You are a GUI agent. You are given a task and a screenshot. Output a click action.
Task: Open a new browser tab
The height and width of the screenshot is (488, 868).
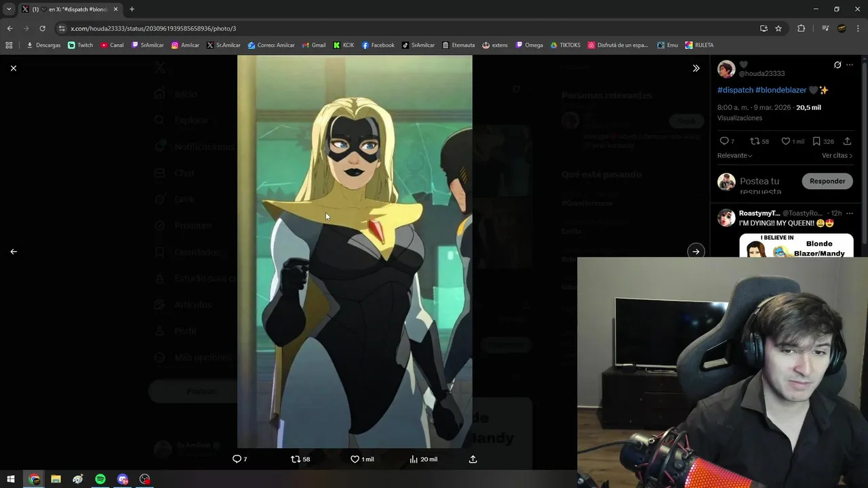[132, 9]
